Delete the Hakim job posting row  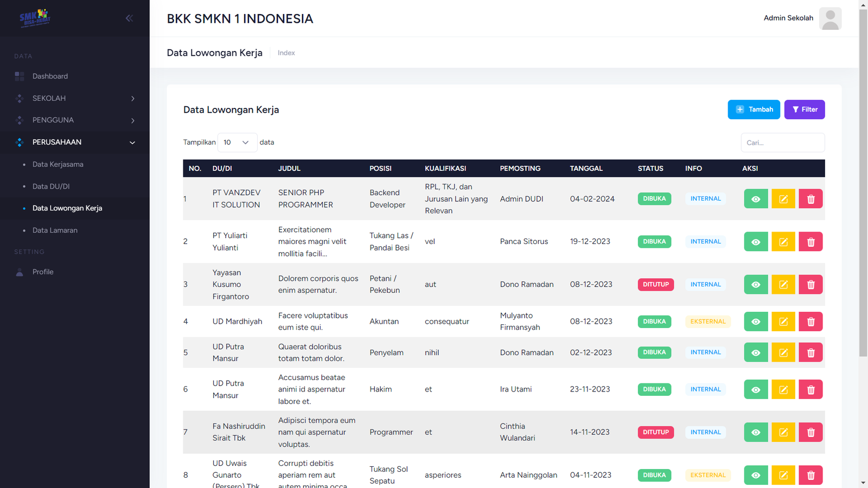click(x=810, y=389)
